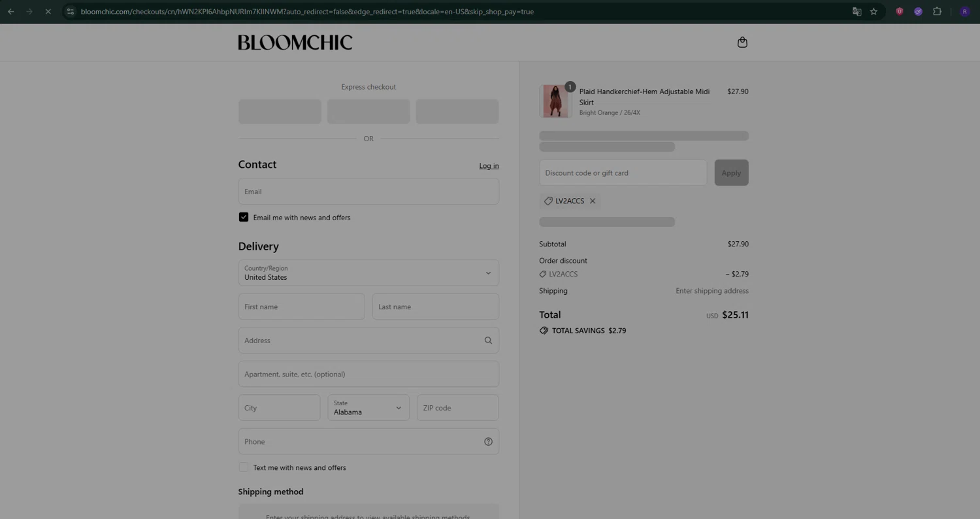This screenshot has width=980, height=519.
Task: Click the Log in link
Action: 489,166
